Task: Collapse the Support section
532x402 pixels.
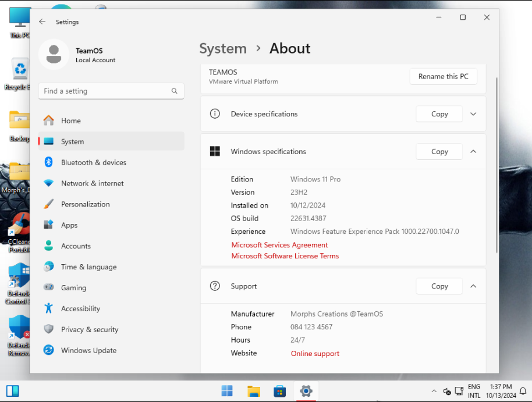Action: click(473, 286)
